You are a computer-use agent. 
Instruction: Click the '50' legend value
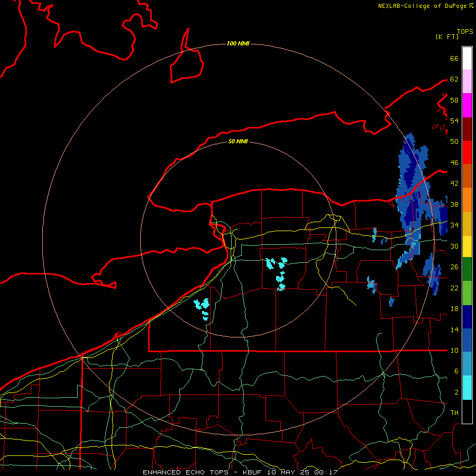(x=454, y=142)
